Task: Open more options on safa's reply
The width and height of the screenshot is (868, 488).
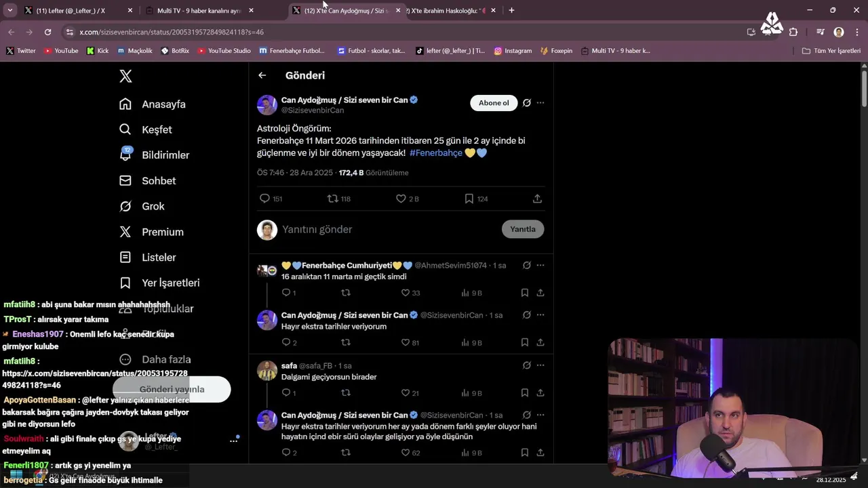Action: [540, 365]
